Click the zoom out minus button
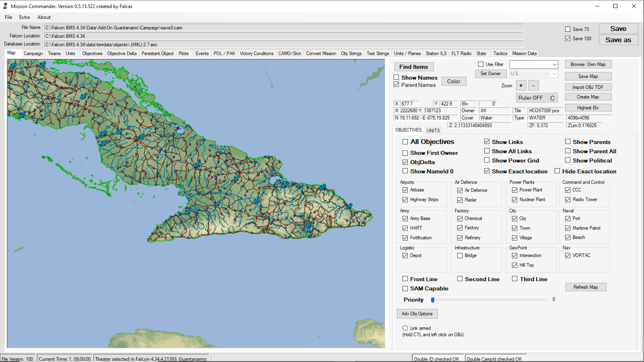 tap(533, 85)
